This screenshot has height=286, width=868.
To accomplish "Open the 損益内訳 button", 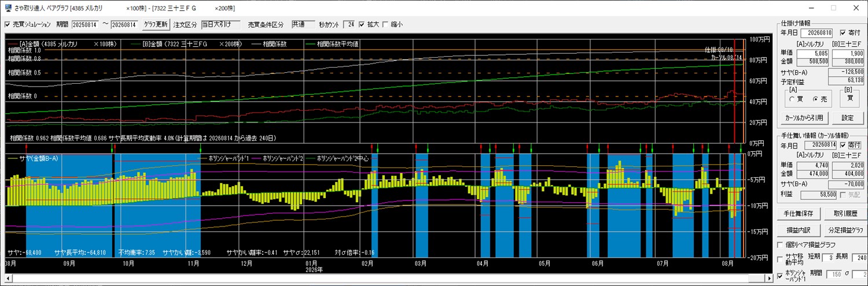I will (x=799, y=232).
